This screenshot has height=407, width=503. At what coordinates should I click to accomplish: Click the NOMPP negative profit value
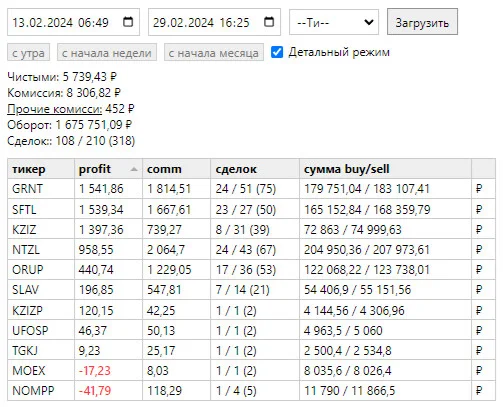95,391
